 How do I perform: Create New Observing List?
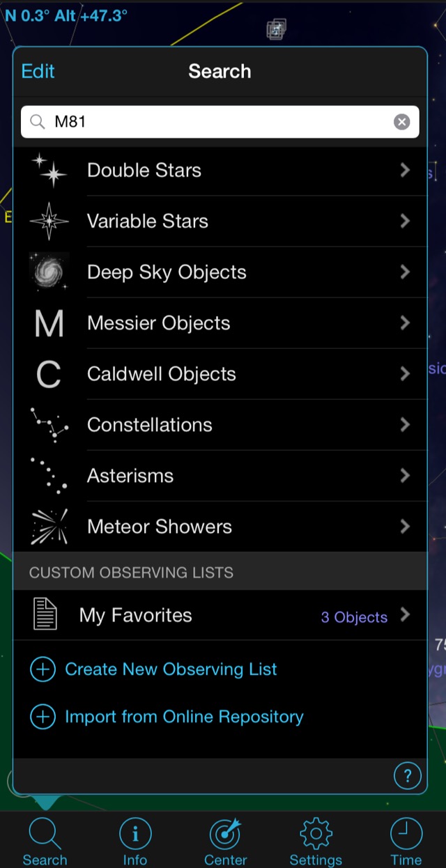coord(171,669)
